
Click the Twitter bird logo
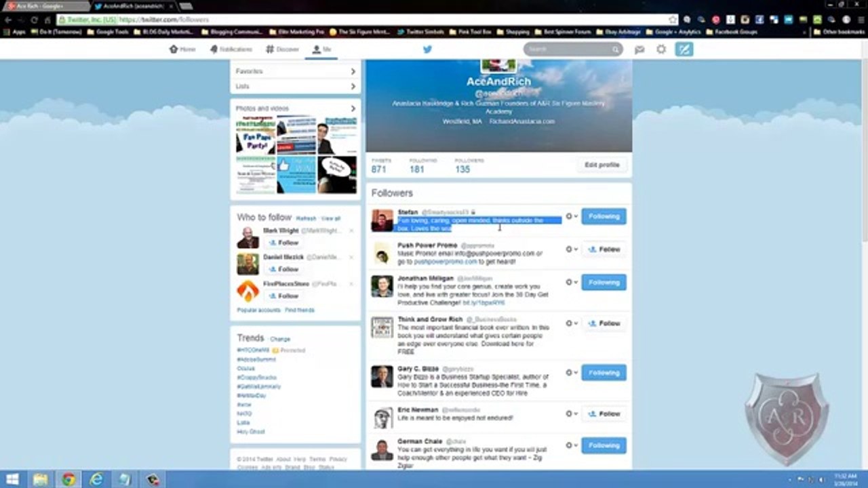pyautogui.click(x=427, y=49)
